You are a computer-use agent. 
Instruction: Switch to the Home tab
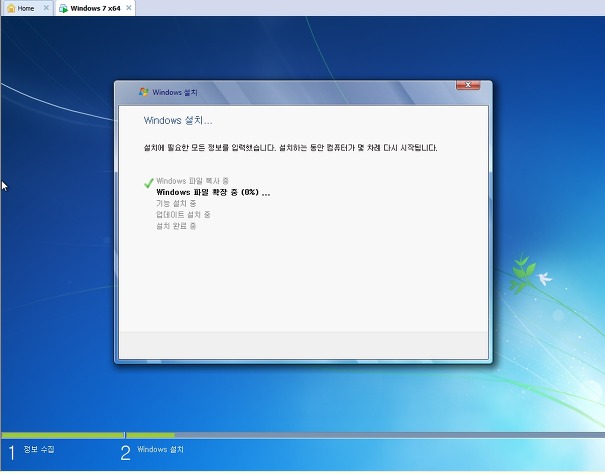[26, 8]
